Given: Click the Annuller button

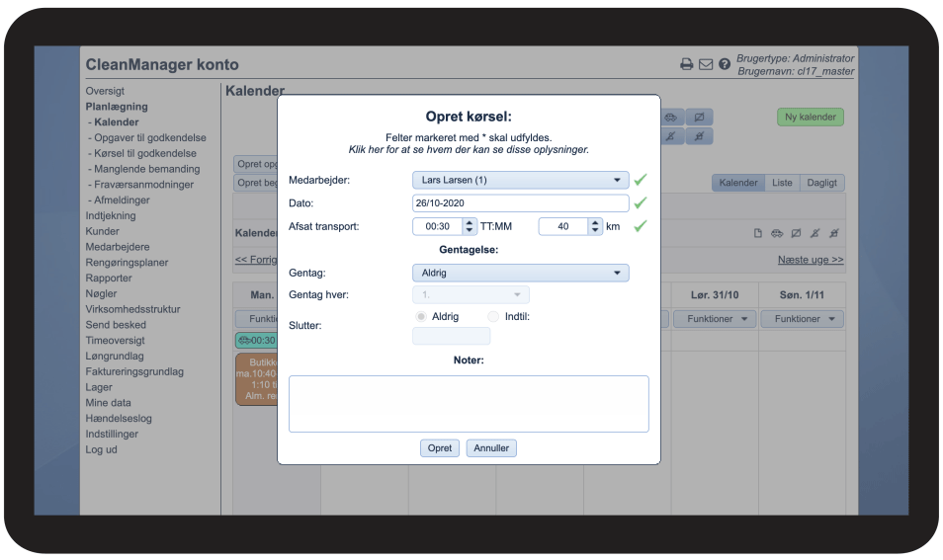Looking at the screenshot, I should click(491, 447).
